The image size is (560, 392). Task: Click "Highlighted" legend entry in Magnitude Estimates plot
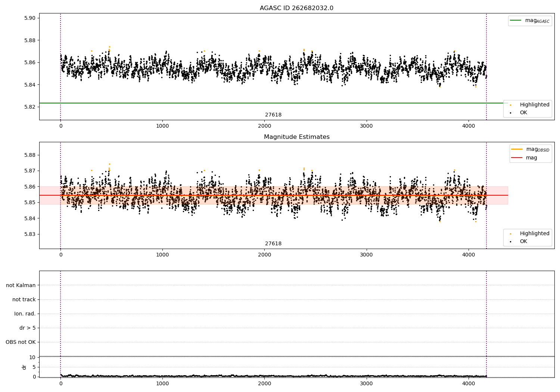535,234
